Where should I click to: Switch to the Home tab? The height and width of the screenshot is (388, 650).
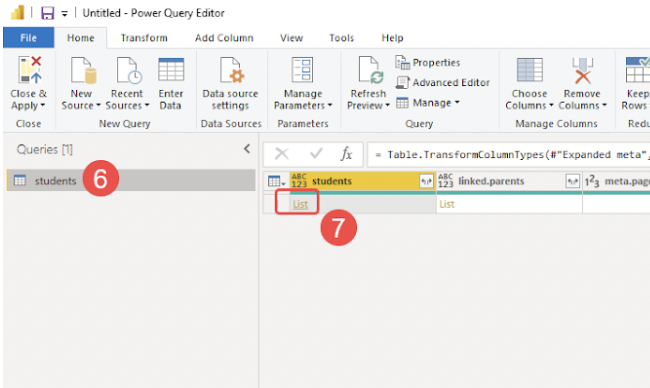pyautogui.click(x=81, y=38)
